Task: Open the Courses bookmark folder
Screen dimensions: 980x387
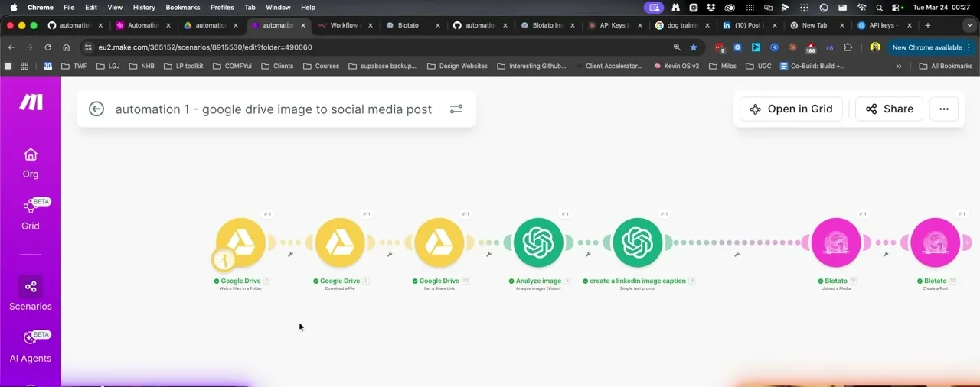Action: (x=322, y=66)
